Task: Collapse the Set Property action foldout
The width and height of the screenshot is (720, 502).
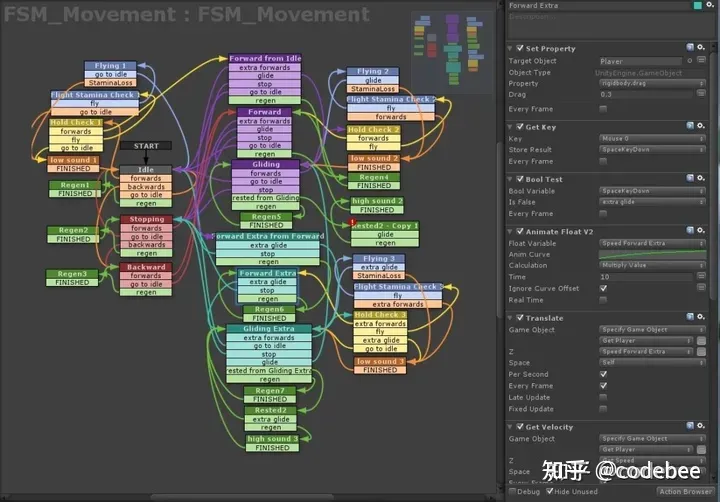Action: click(510, 48)
